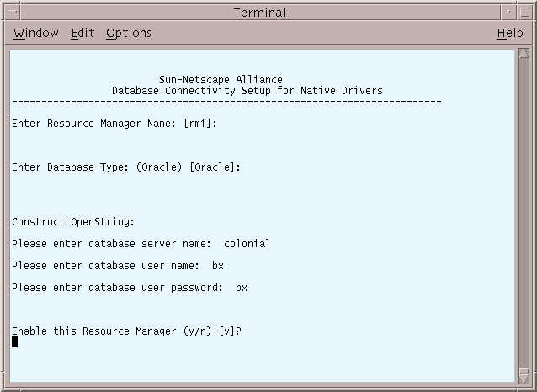Screen dimensions: 537x392
Task: Open the Options menu
Action: pyautogui.click(x=129, y=33)
